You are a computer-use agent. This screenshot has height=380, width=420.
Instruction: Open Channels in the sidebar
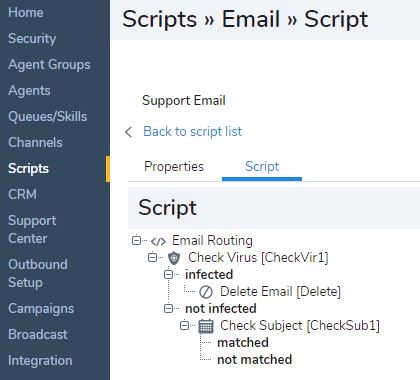[35, 142]
